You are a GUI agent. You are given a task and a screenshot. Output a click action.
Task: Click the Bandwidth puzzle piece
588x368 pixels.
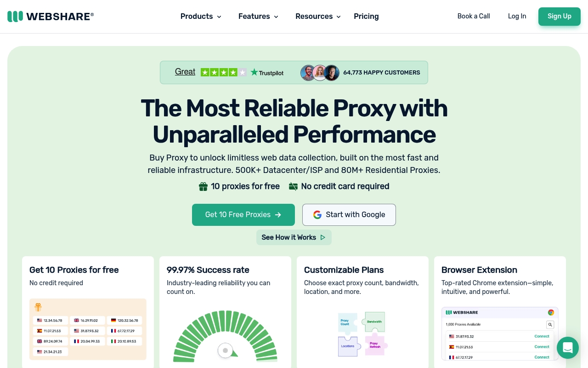374,322
